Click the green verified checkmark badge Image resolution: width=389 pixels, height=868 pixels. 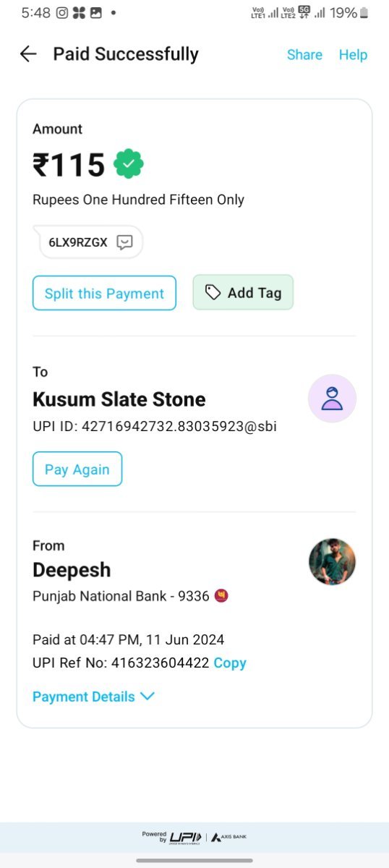pos(129,165)
